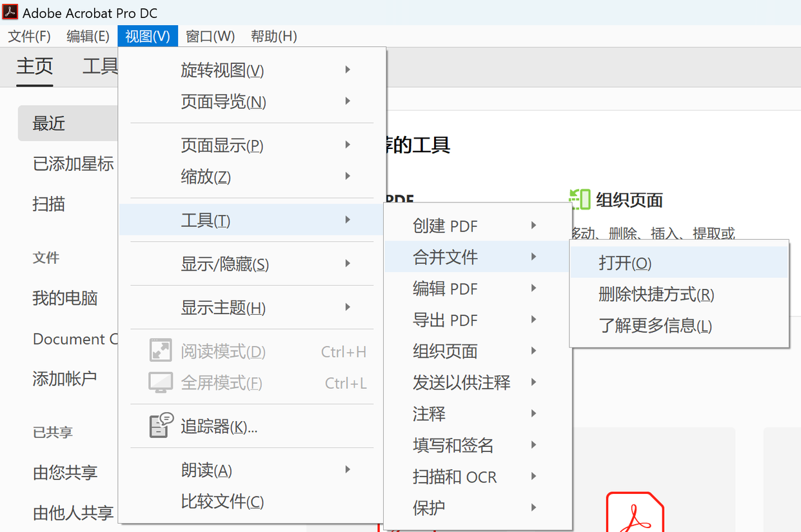Screen dimensions: 801x532
Task: Click the Full Screen Mode monitor icon
Action: (161, 382)
